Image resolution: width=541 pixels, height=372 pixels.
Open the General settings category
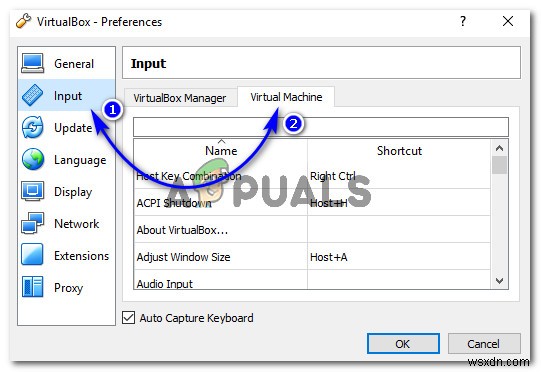(67, 63)
